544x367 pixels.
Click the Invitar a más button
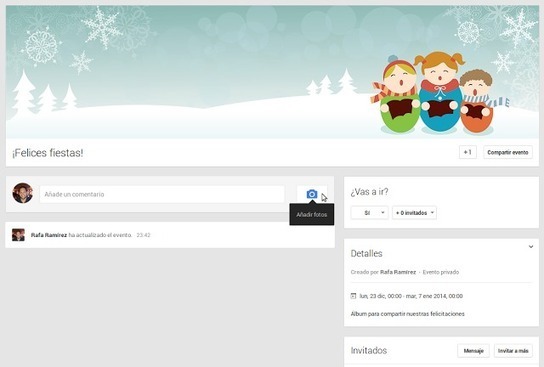pyautogui.click(x=513, y=351)
